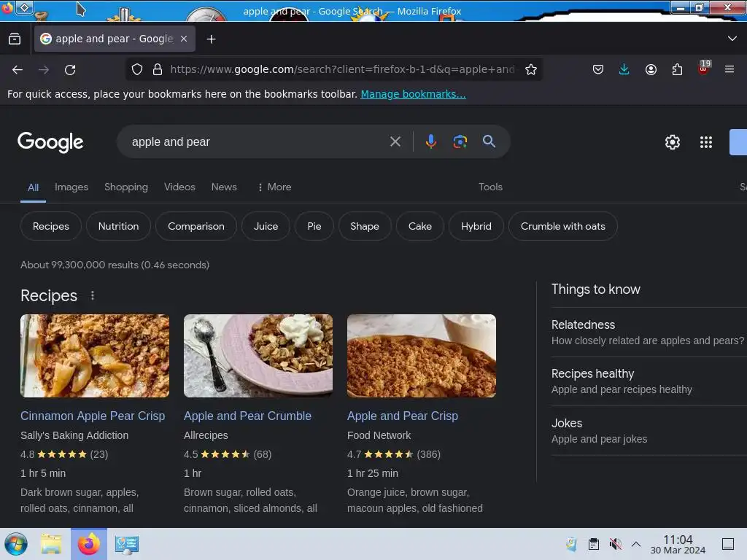Open the Manage bookmarks link
The width and height of the screenshot is (747, 560).
(x=413, y=94)
